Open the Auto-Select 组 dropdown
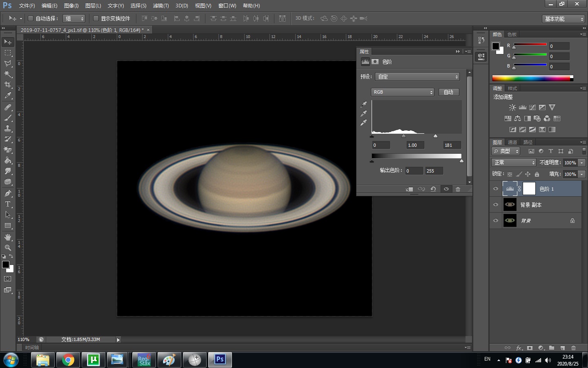This screenshot has width=588, height=368. coord(74,18)
